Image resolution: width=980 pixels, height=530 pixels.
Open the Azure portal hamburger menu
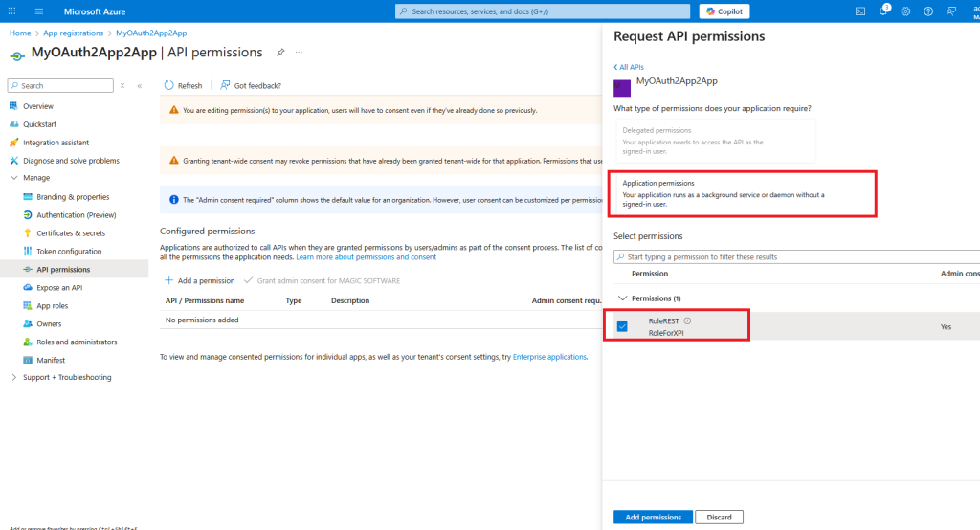[x=39, y=11]
